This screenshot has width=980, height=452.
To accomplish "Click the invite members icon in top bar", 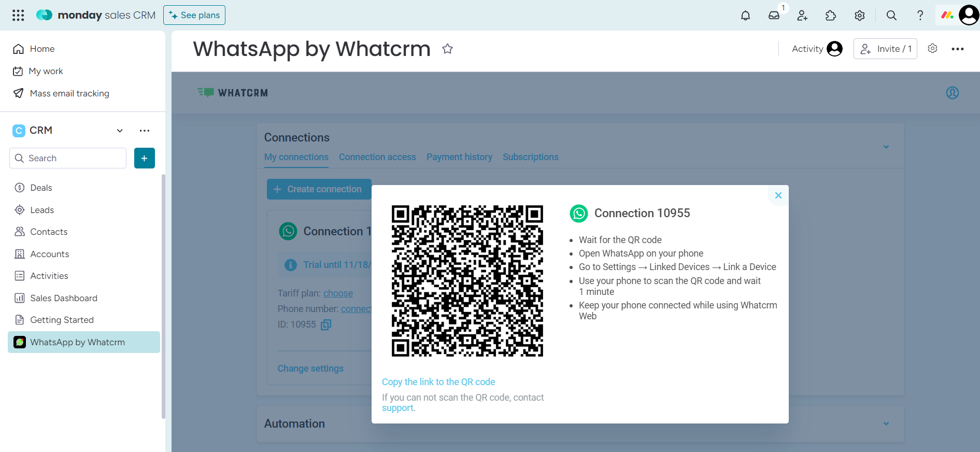I will coord(802,16).
